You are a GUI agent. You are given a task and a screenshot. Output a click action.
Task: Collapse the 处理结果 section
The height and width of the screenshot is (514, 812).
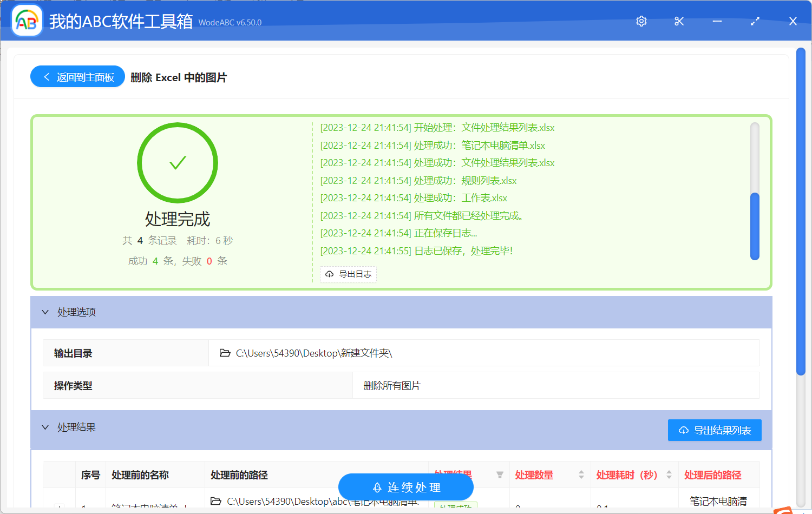(x=45, y=427)
